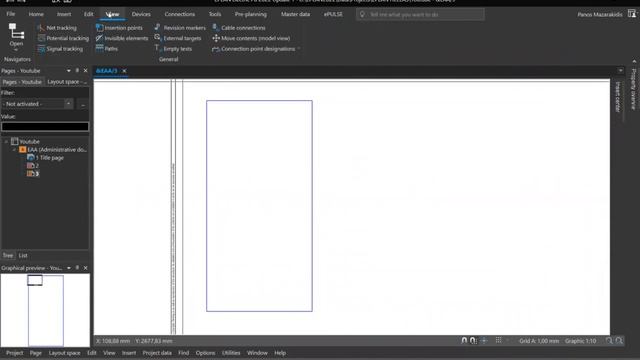Switch navigator to Tree view tab
The image size is (640, 360).
click(x=8, y=256)
